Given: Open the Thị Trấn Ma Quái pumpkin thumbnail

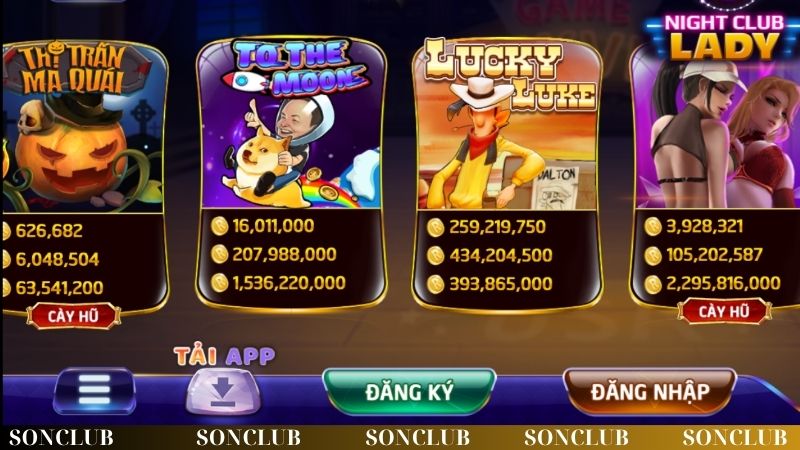Looking at the screenshot, I should [83, 128].
